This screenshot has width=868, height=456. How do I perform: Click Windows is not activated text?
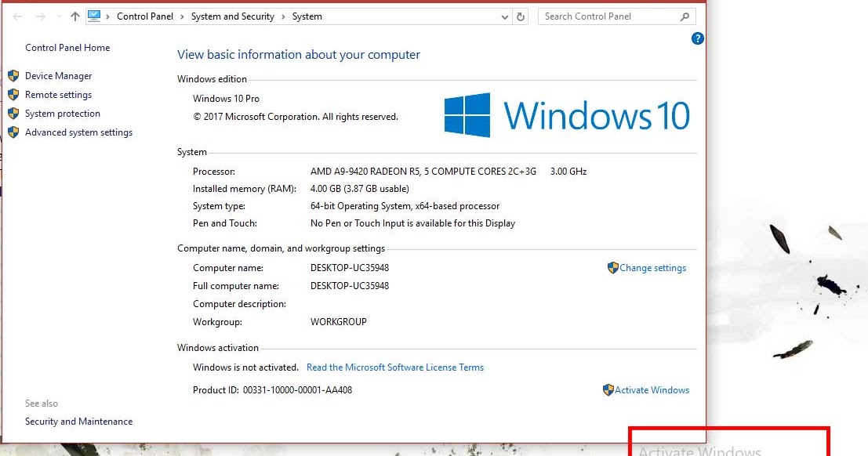[x=245, y=367]
